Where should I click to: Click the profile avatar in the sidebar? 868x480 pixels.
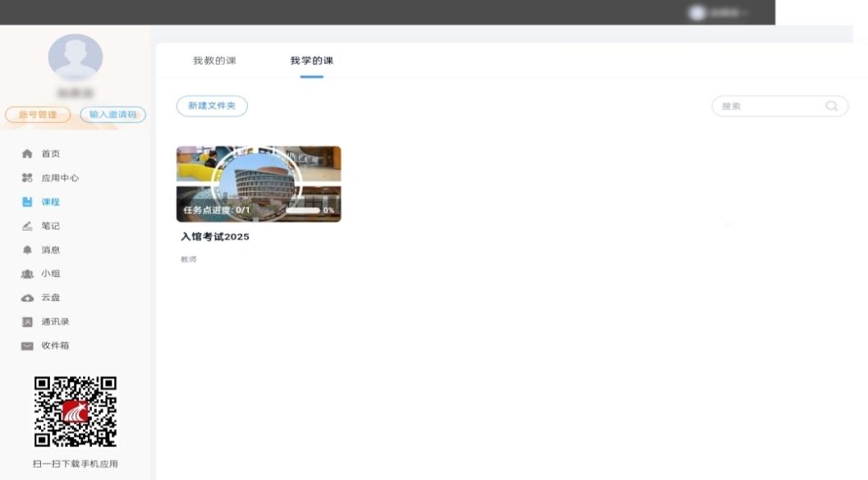pyautogui.click(x=76, y=57)
